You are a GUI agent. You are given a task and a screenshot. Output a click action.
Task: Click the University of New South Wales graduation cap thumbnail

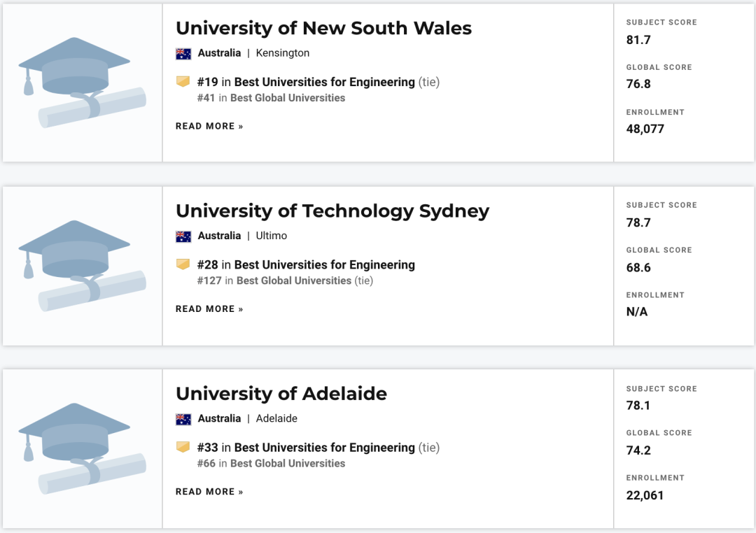[83, 83]
